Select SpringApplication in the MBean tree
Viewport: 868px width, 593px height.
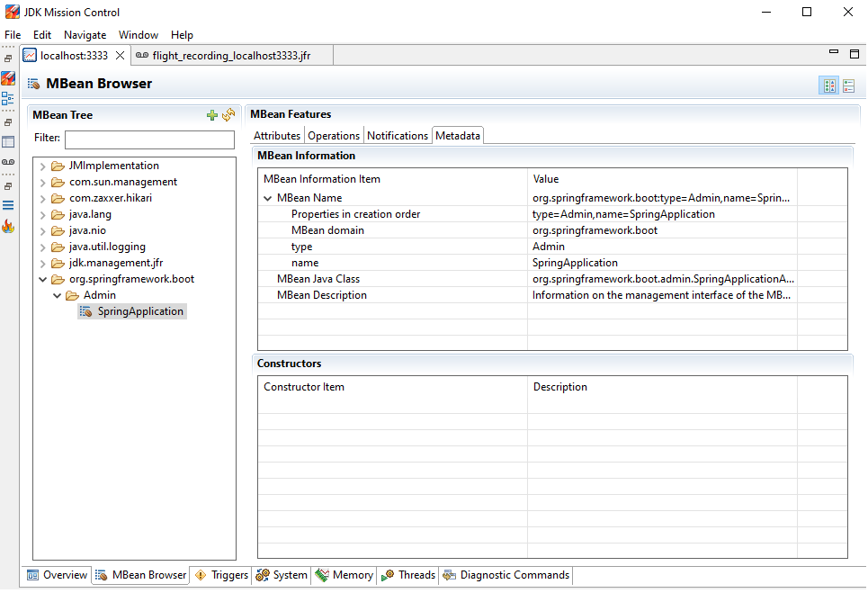tap(140, 311)
